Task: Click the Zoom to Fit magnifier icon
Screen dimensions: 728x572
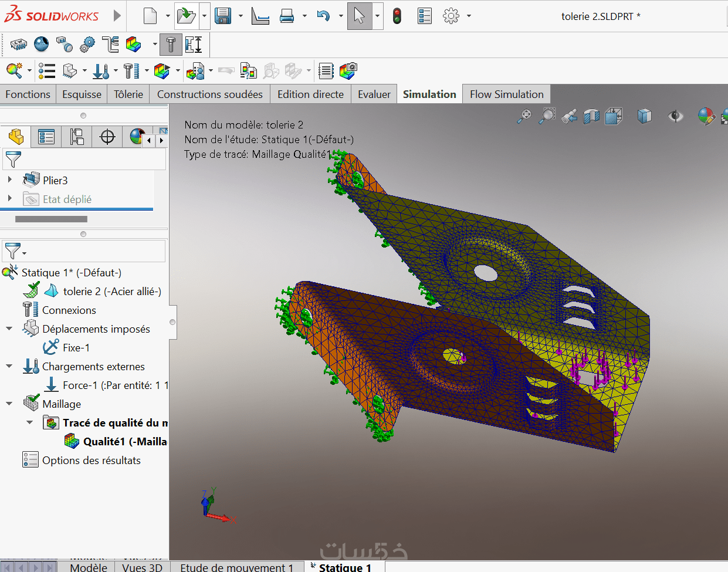Action: pos(524,116)
